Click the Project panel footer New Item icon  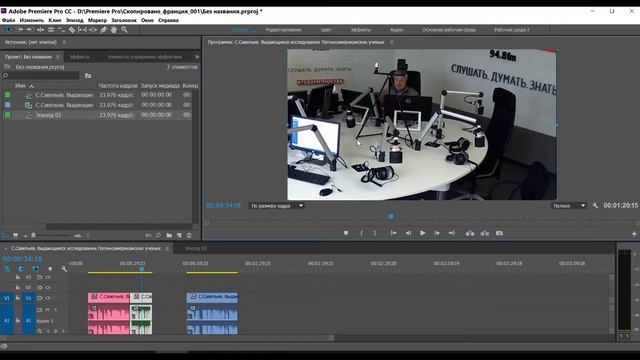[179, 236]
